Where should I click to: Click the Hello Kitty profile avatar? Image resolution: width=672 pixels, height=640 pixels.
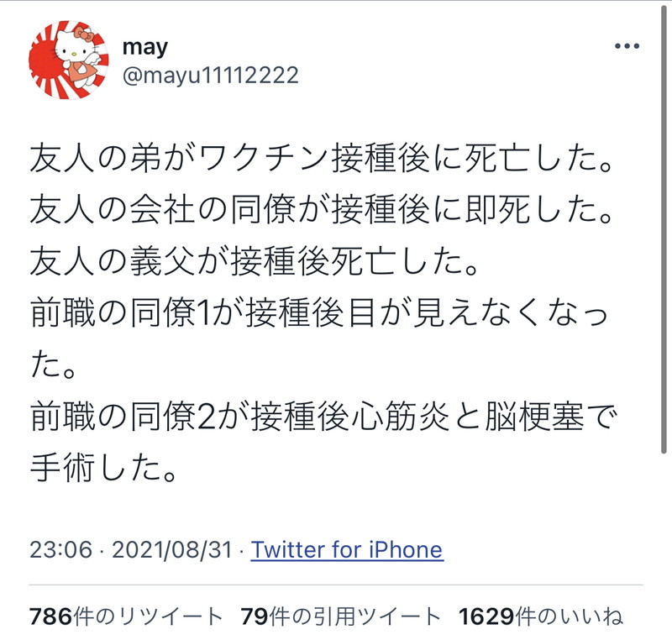69,60
